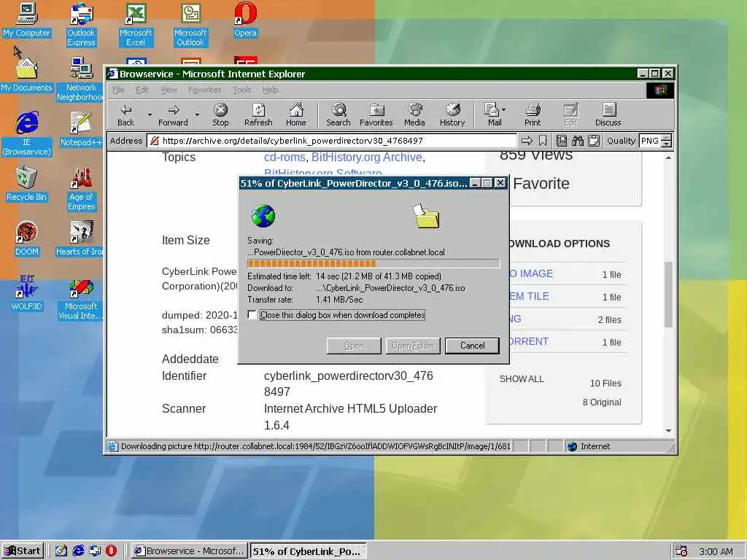The height and width of the screenshot is (560, 747).
Task: Open Outlook Express desktop icon
Action: (81, 25)
